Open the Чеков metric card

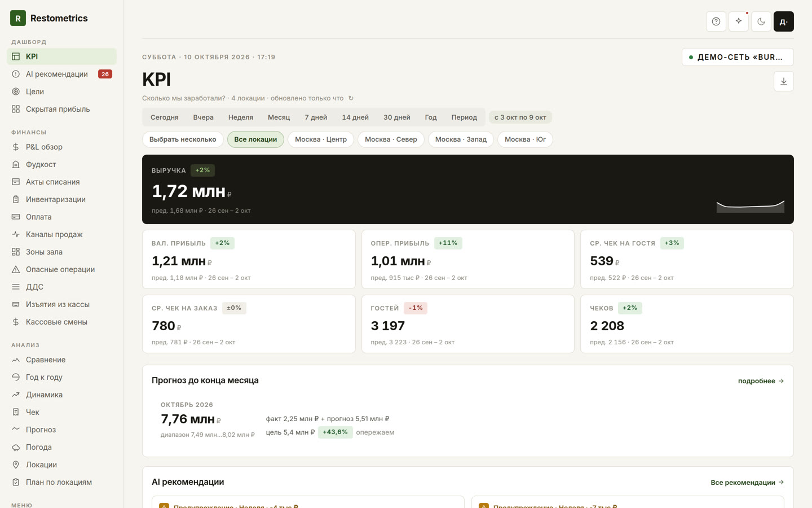[687, 324]
